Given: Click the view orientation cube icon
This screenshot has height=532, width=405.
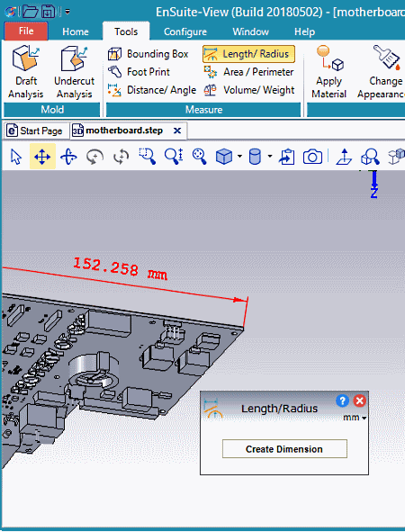Looking at the screenshot, I should (x=224, y=157).
